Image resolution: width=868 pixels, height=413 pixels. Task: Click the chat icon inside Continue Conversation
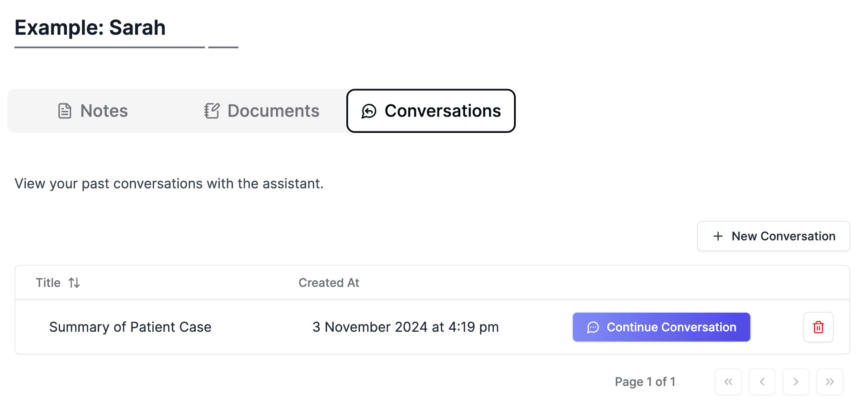pos(593,327)
